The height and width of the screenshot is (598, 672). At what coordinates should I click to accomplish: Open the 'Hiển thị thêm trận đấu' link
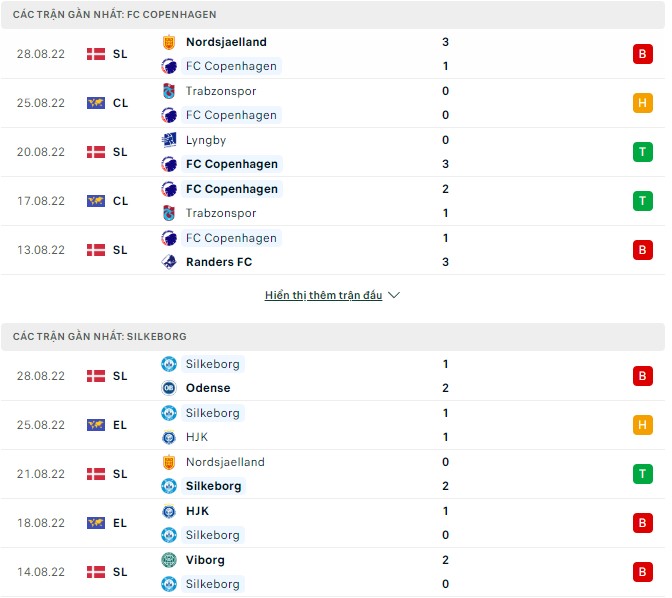click(x=324, y=296)
